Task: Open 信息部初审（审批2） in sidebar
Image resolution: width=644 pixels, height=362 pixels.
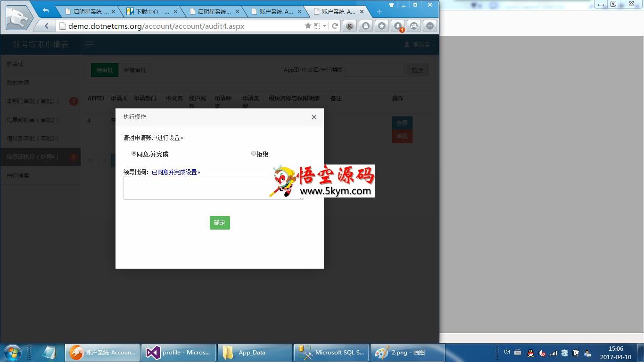Action: tap(40, 120)
